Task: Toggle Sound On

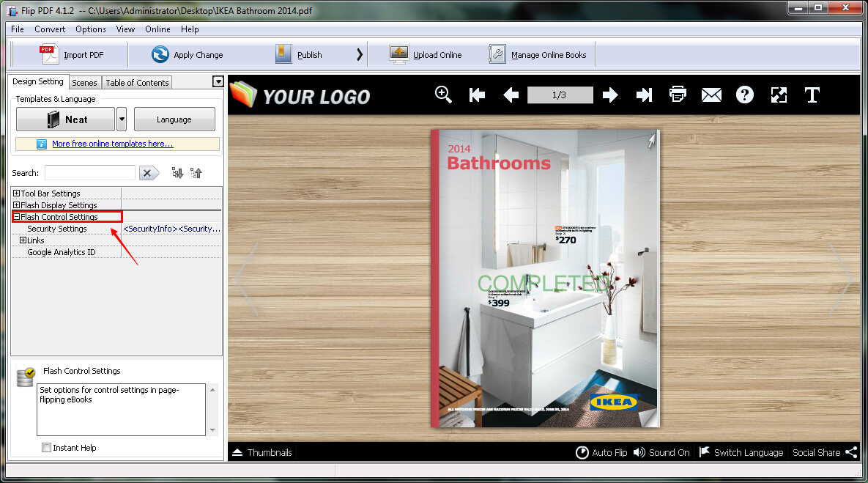Action: coord(661,452)
